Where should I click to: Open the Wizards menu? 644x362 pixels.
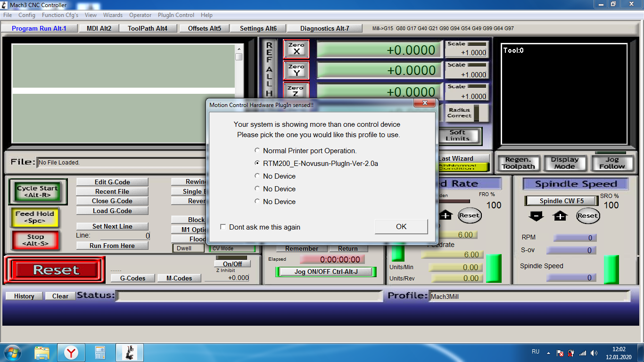[113, 15]
